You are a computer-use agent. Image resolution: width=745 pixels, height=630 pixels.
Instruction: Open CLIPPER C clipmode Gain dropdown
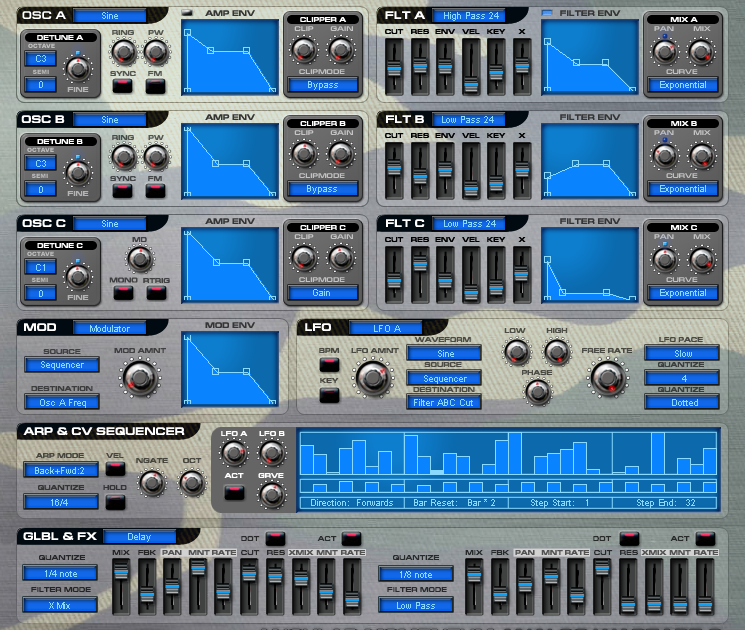pos(322,293)
